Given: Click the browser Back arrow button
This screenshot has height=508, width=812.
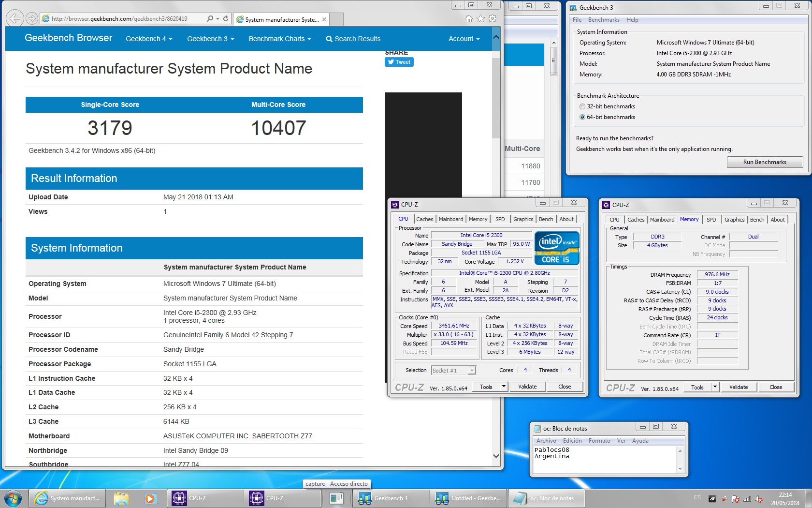Looking at the screenshot, I should pyautogui.click(x=15, y=18).
